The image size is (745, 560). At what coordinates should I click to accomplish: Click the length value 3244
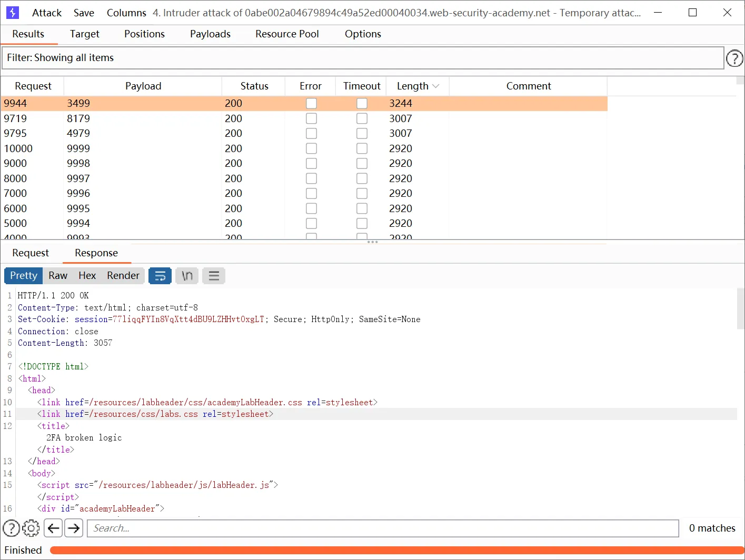coord(401,103)
